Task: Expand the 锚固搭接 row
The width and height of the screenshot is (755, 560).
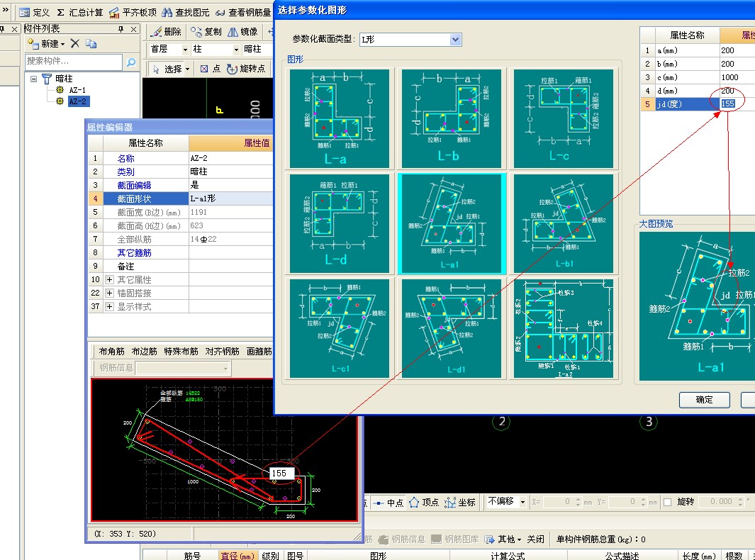Action: (x=109, y=293)
